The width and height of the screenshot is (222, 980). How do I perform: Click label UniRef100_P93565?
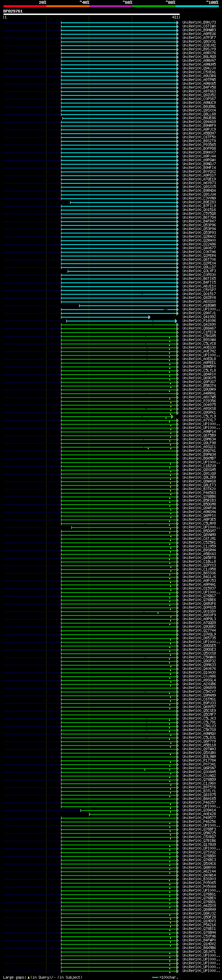point(199,145)
